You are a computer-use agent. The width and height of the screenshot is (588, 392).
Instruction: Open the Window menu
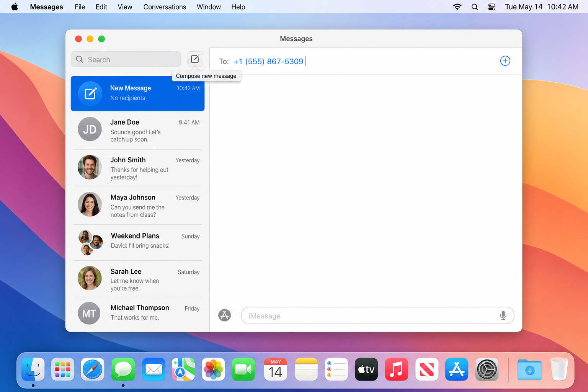point(209,7)
